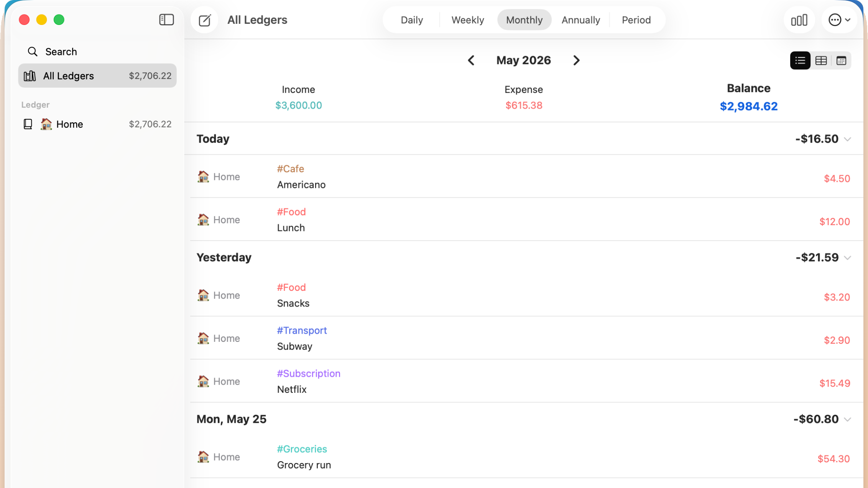
Task: Click Home ledger label on Americano row
Action: (227, 176)
